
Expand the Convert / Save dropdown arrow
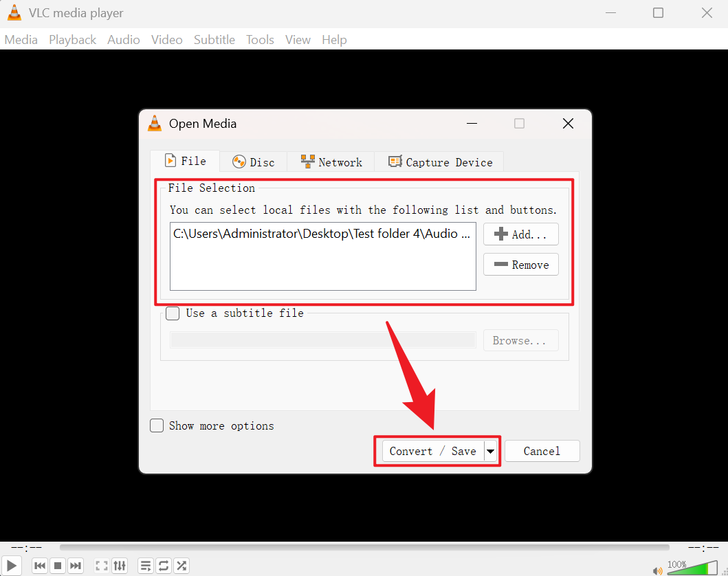(x=490, y=451)
